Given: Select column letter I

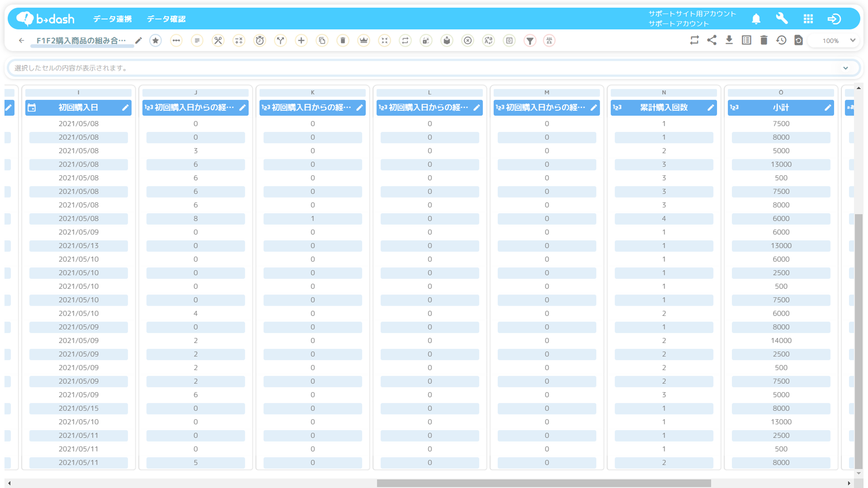Looking at the screenshot, I should [79, 92].
